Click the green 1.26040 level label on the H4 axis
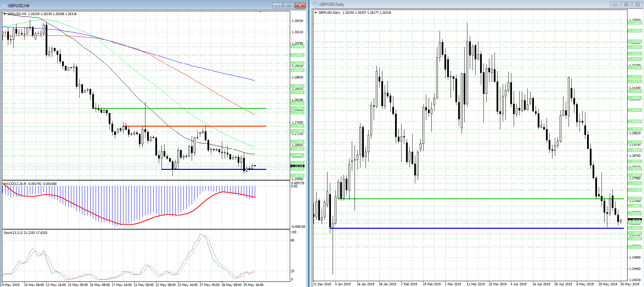This screenshot has width=644, height=287. point(297,176)
